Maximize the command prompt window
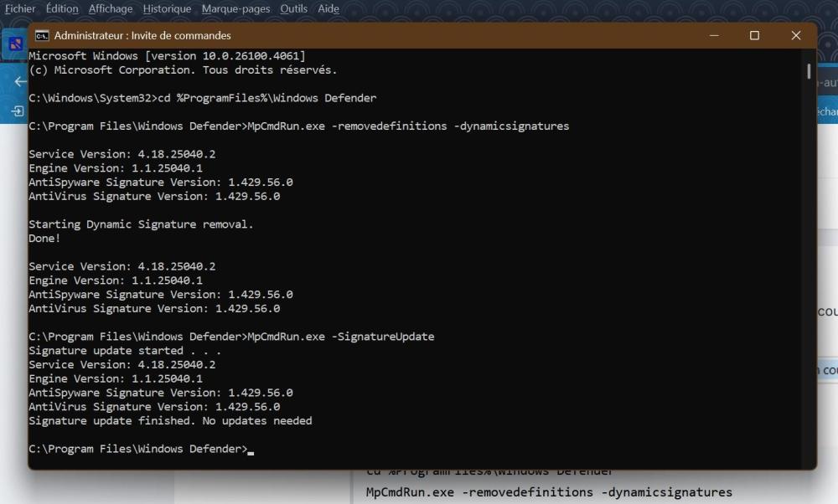The image size is (838, 504). point(754,36)
